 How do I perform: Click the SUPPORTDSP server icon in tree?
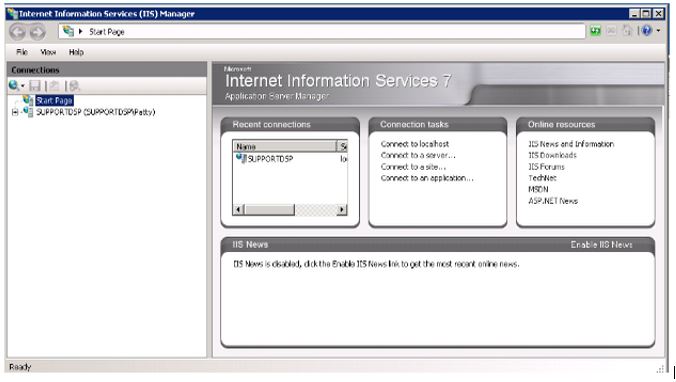tap(28, 112)
